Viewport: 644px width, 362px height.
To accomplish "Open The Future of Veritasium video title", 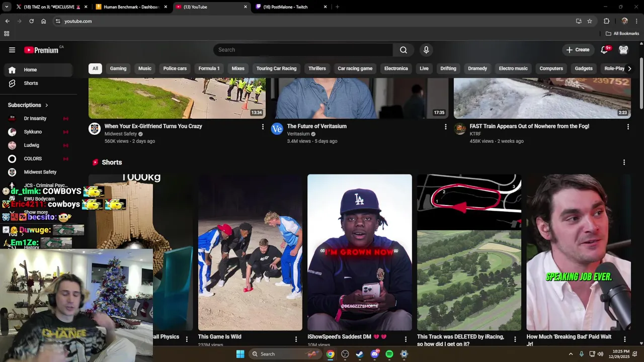I will (x=316, y=126).
